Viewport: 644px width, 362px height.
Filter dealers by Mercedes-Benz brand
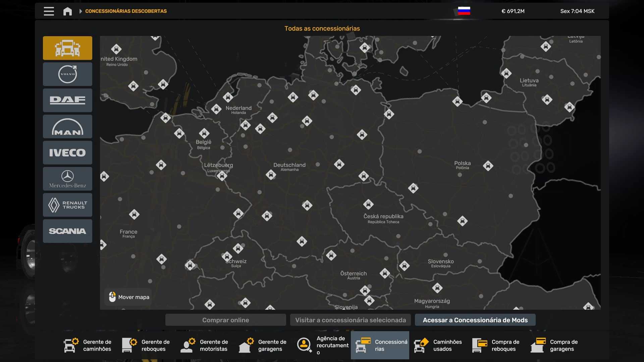point(67,179)
